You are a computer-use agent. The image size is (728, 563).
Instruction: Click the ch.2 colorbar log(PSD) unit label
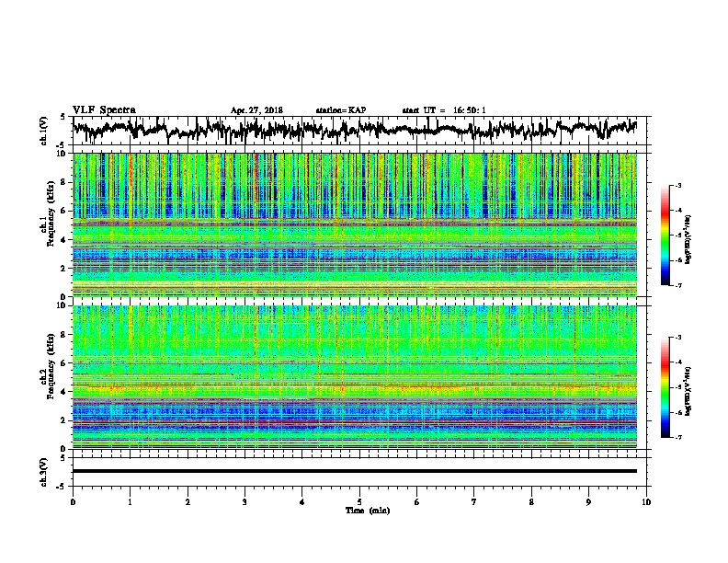coord(688,391)
